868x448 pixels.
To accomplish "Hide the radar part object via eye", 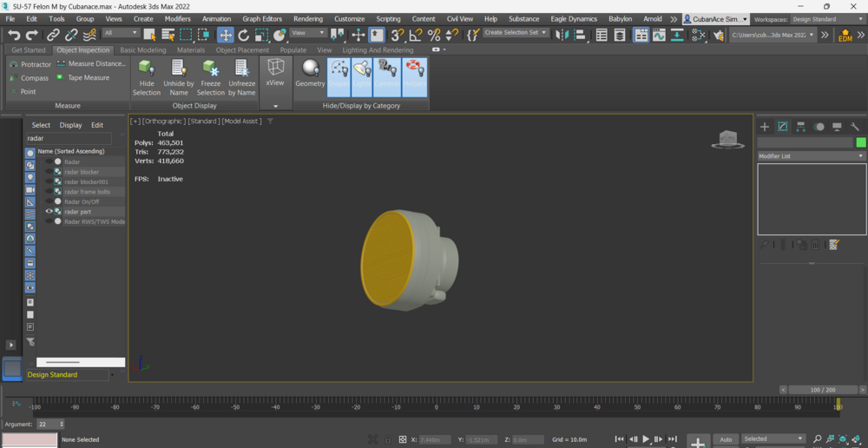I will pos(49,211).
